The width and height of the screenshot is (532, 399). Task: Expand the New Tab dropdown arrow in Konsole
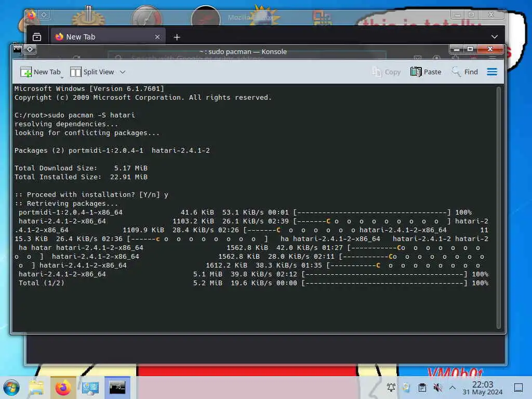(62, 78)
